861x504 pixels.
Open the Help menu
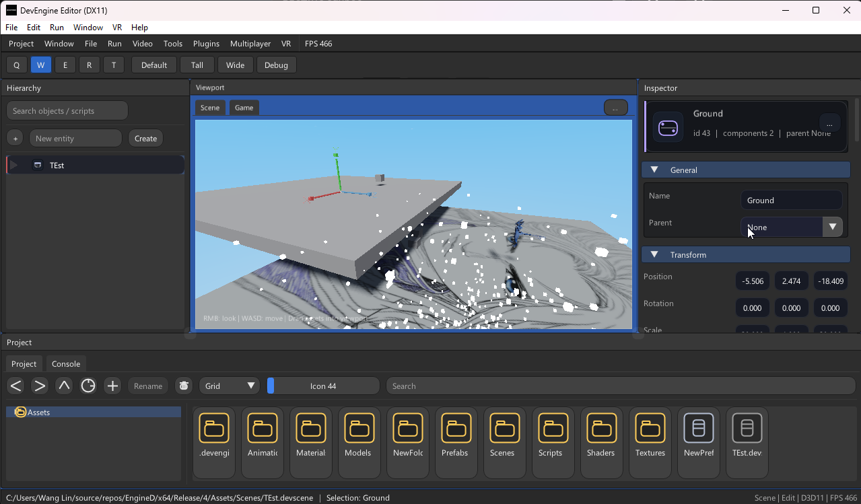139,28
